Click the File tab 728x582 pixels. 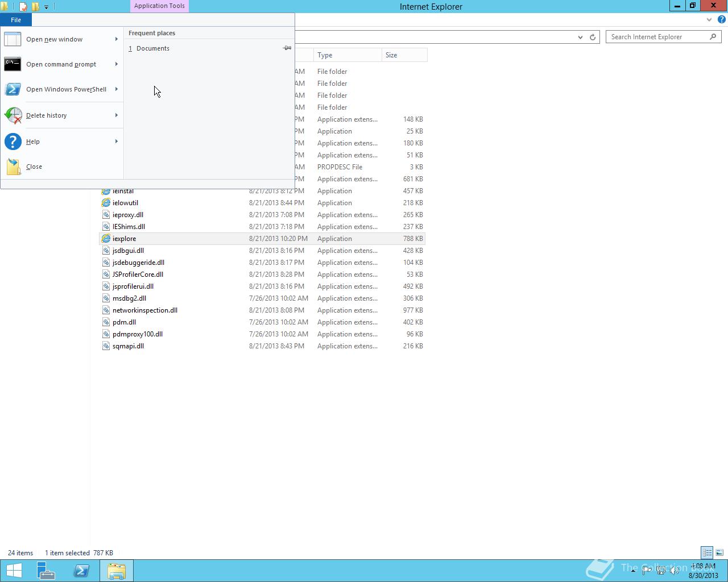(x=16, y=20)
